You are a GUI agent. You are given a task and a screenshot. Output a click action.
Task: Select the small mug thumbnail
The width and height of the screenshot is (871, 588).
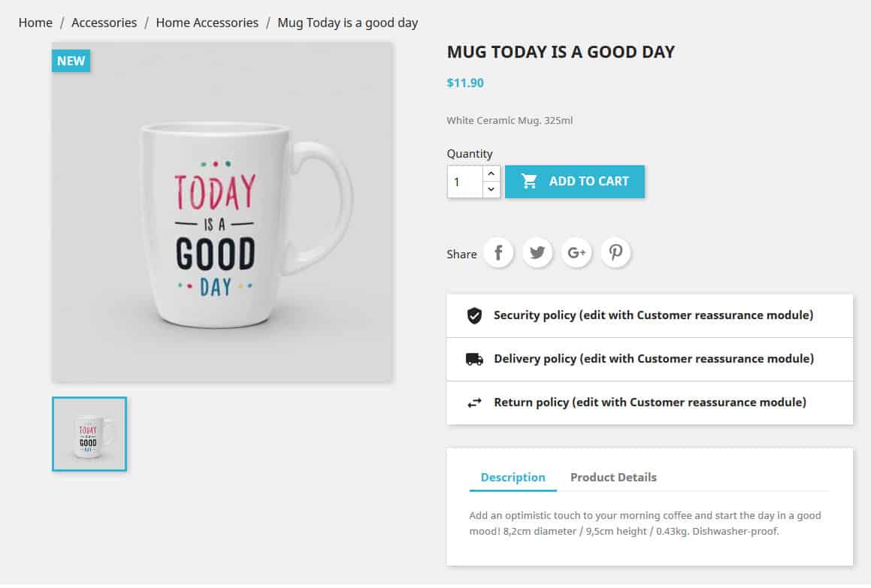pyautogui.click(x=89, y=434)
